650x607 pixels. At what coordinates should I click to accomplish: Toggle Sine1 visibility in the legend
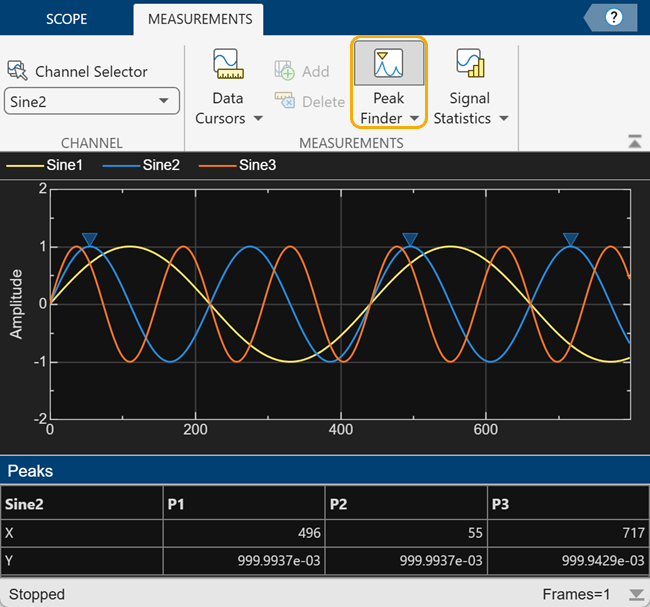44,165
